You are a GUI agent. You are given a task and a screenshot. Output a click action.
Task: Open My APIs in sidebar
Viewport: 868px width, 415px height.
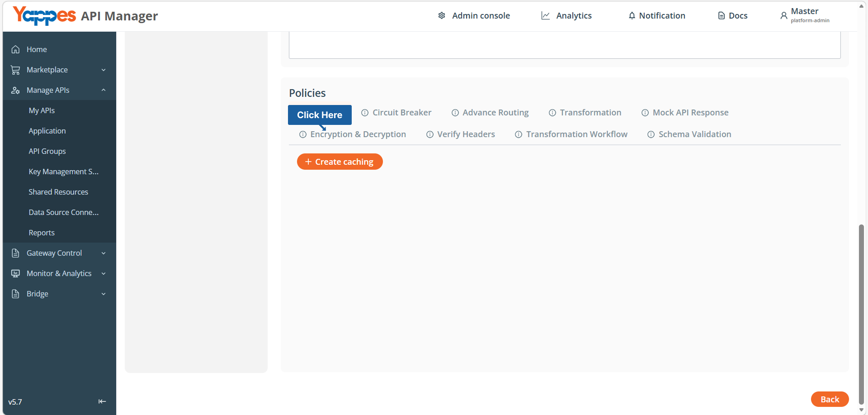coord(42,110)
